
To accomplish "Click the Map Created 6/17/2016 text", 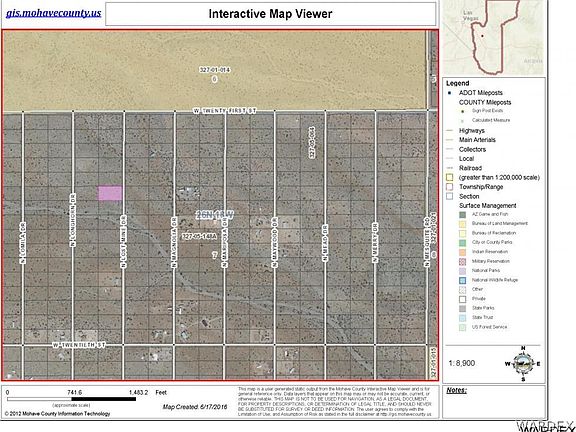I will (195, 407).
